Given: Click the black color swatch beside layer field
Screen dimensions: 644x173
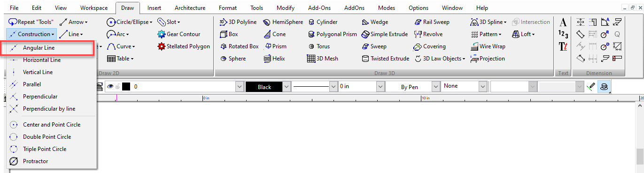Looking at the screenshot, I should pyautogui.click(x=126, y=87).
